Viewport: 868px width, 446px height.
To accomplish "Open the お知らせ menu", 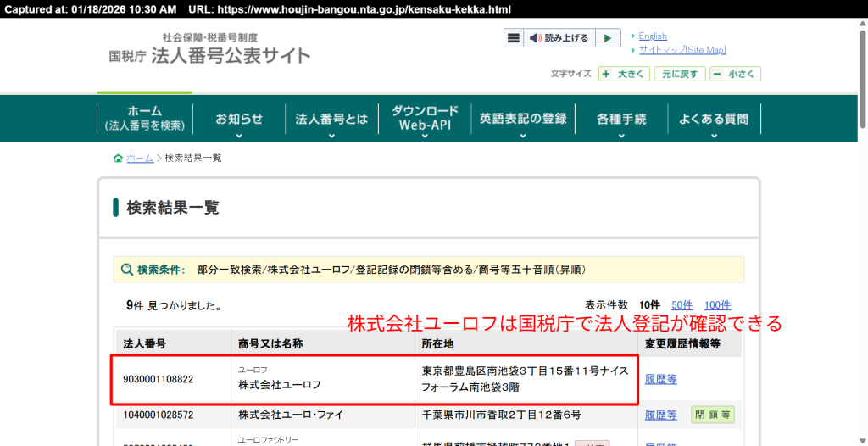I will click(x=239, y=119).
